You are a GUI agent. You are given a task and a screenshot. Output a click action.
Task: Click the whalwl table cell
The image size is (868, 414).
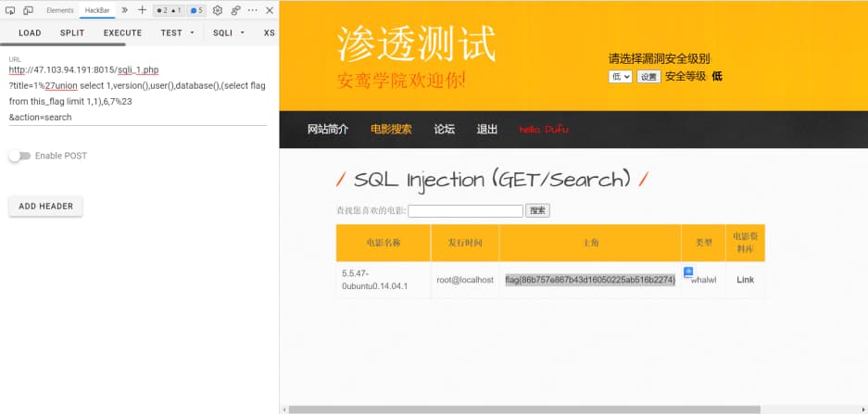pos(704,280)
